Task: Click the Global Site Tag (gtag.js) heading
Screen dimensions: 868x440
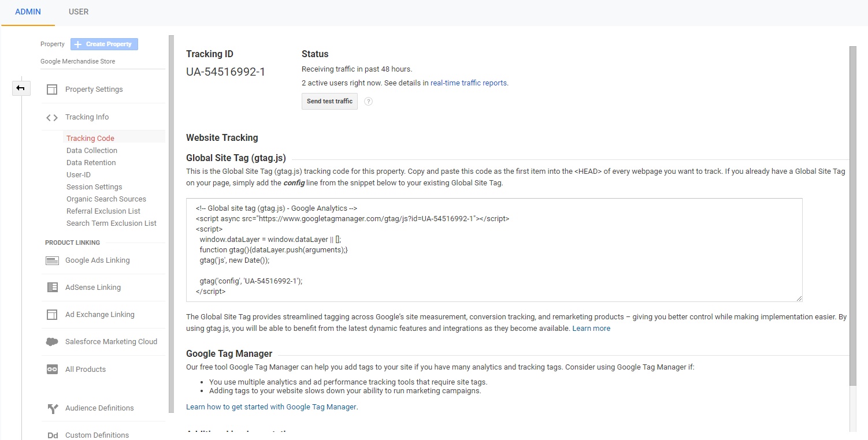Action: [x=236, y=158]
